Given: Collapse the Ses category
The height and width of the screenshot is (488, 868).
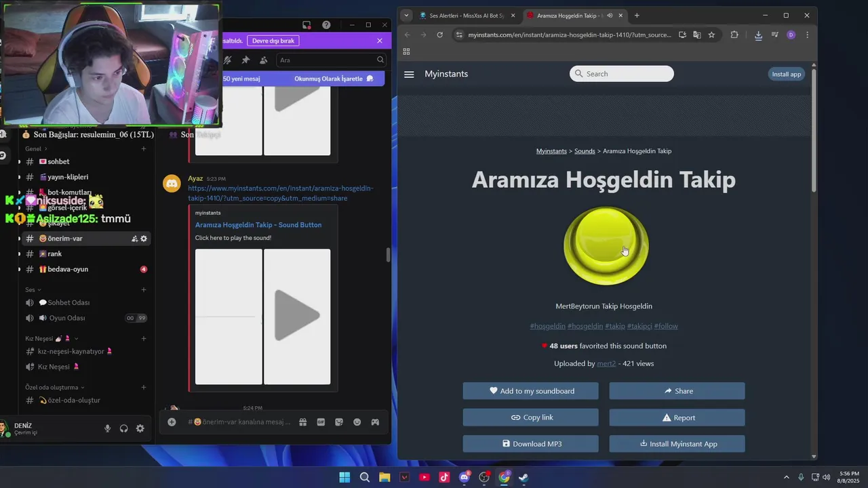Looking at the screenshot, I should (x=33, y=289).
